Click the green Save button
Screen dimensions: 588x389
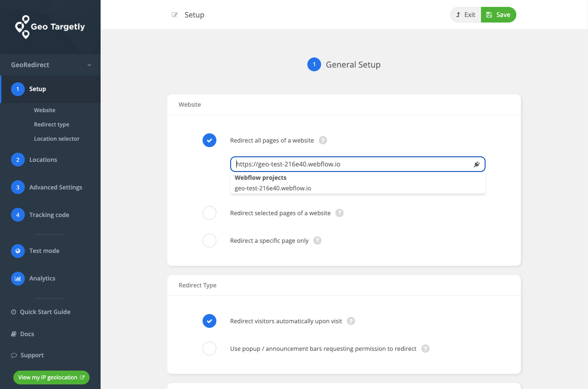498,14
